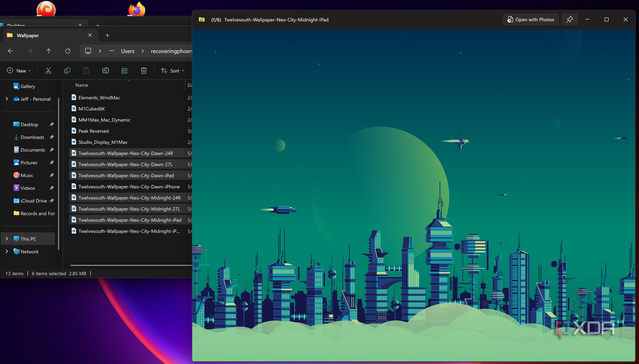
Task: Expand the This PC tree node
Action: coord(7,239)
